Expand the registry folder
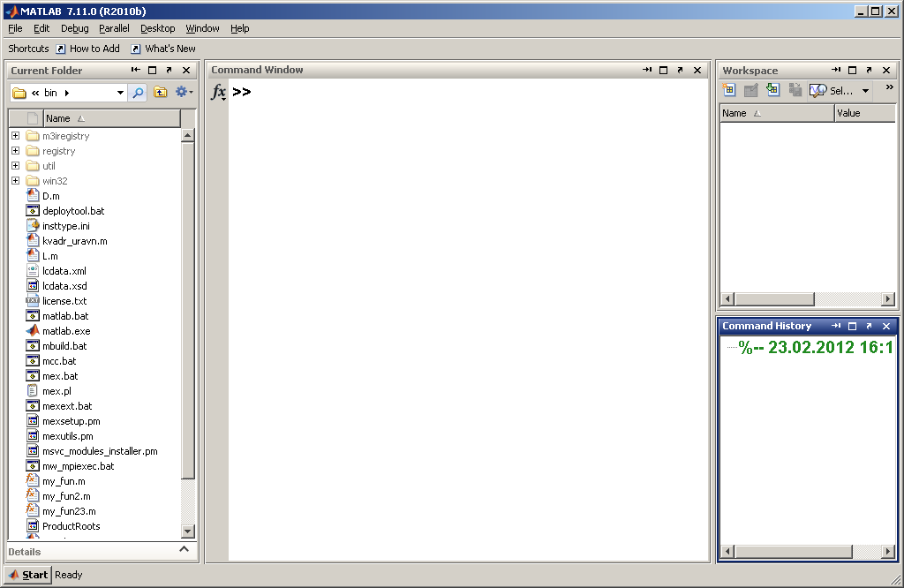The image size is (904, 588). [x=16, y=151]
